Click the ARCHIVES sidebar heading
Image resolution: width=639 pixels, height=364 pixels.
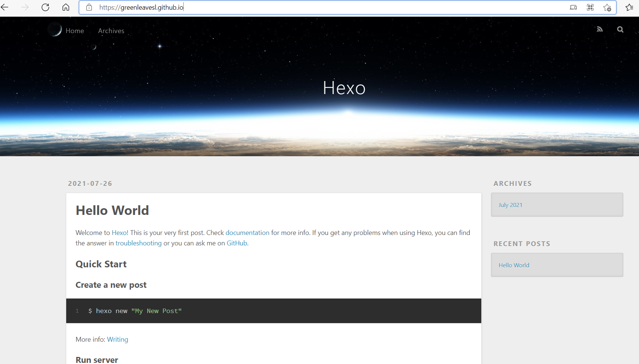click(513, 184)
